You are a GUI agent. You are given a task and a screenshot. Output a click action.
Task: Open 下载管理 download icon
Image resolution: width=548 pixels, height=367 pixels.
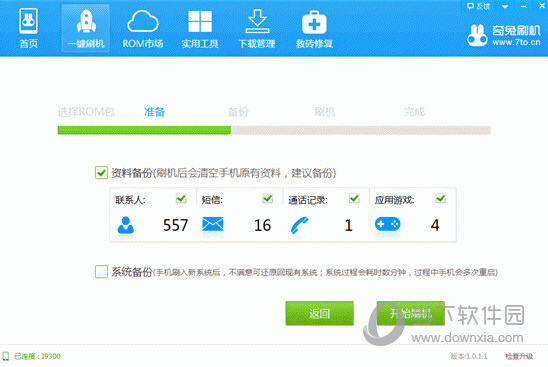click(x=257, y=21)
